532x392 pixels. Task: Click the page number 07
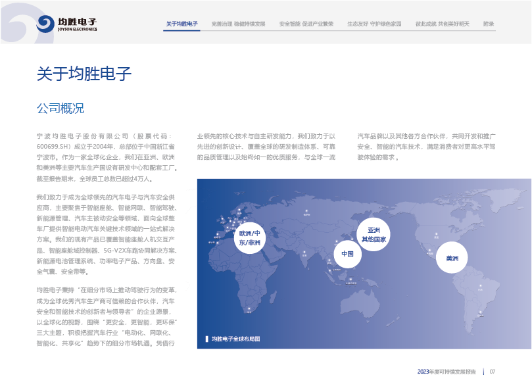492,372
